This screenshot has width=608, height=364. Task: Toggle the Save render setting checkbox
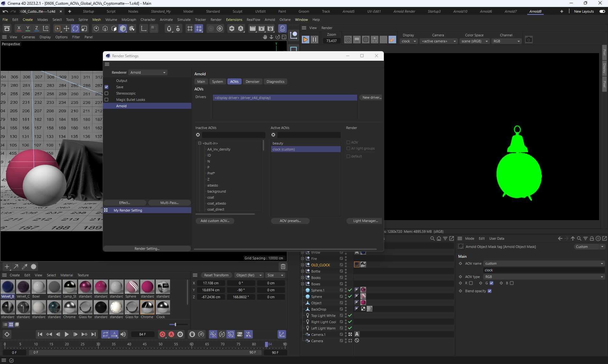(x=107, y=87)
